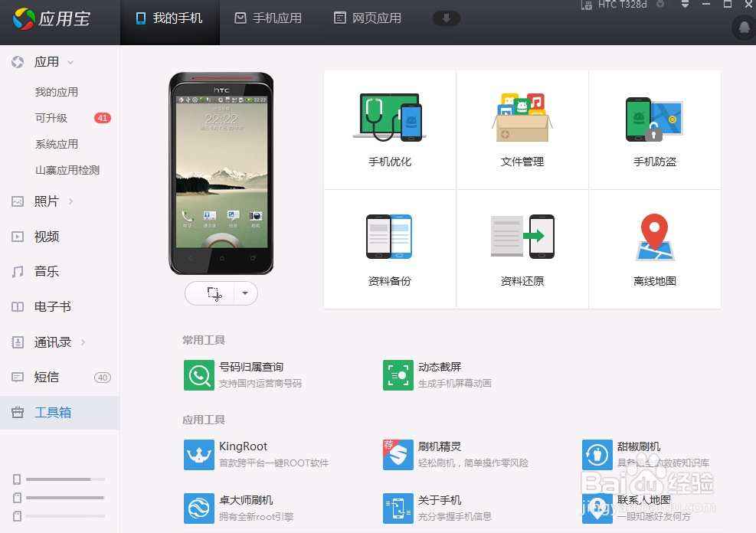756x533 pixels.
Task: Open the 手机防盗 anti-theft tile
Action: click(655, 129)
